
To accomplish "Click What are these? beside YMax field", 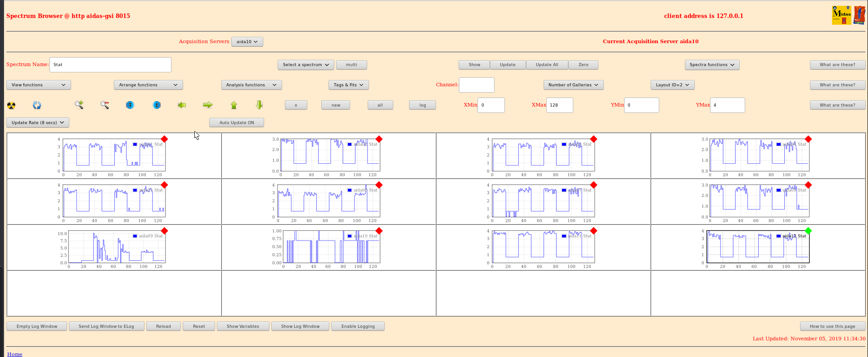I will [837, 105].
